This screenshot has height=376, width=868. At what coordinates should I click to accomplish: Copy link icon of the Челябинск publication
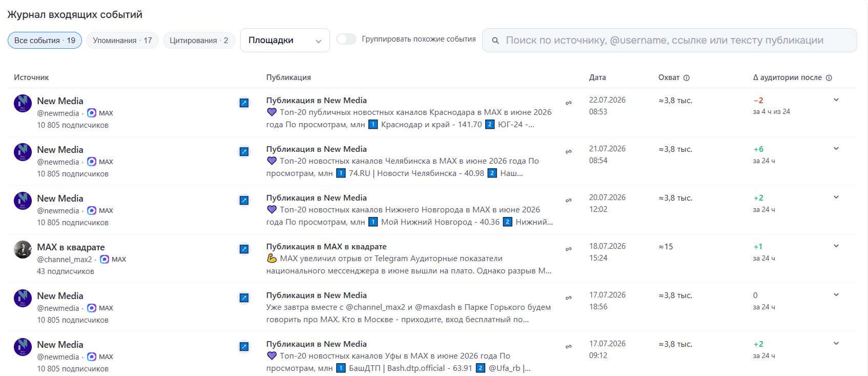click(568, 152)
